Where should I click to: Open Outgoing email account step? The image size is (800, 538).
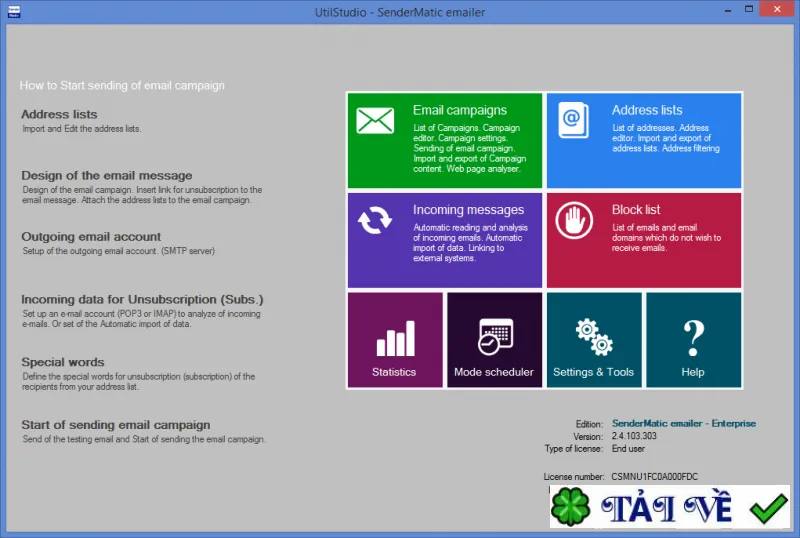pyautogui.click(x=91, y=237)
